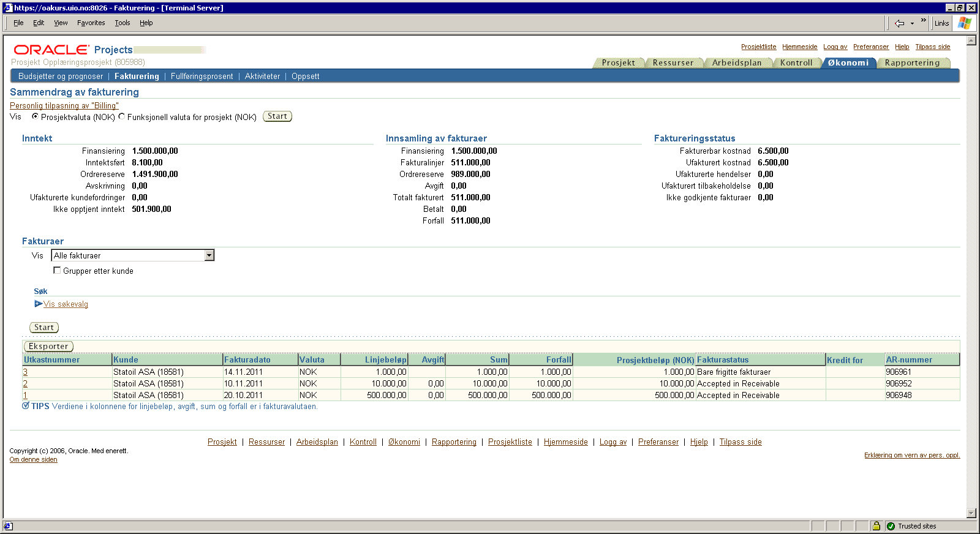Click the page icon in status bar
Viewport: 980px width, 534px height.
click(x=8, y=526)
